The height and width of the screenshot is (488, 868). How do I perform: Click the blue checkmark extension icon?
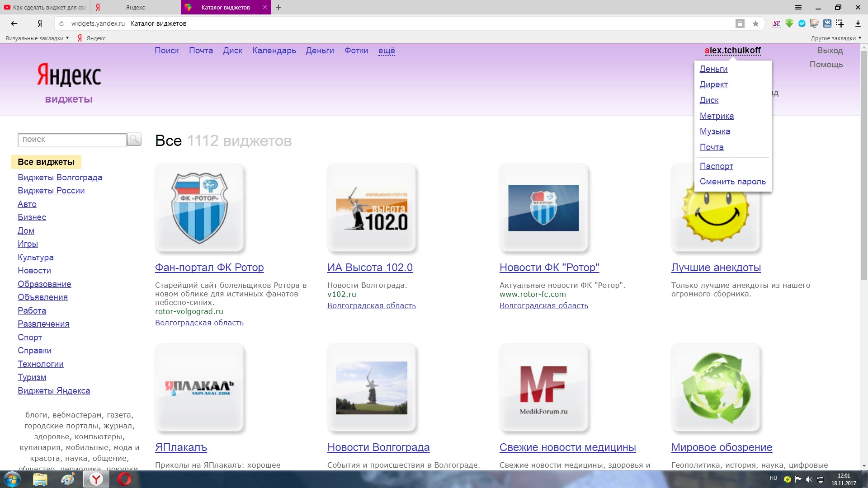click(802, 23)
